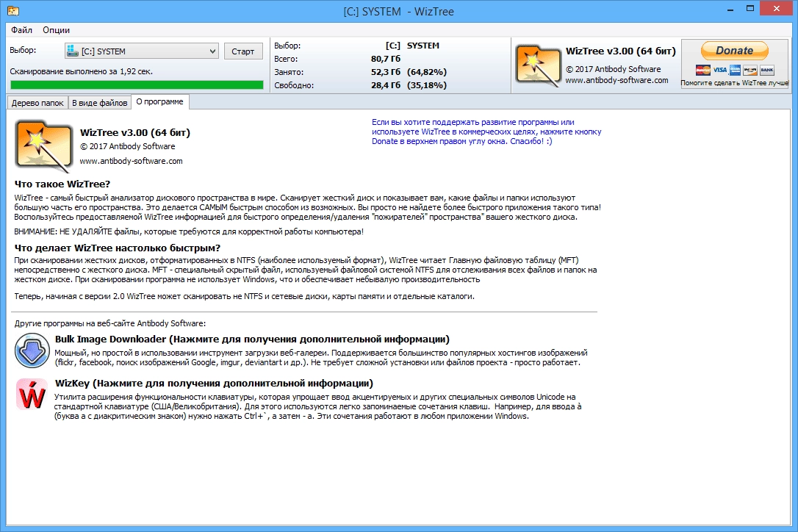
Task: Click the used space value 52,3 Гб
Action: (x=386, y=72)
